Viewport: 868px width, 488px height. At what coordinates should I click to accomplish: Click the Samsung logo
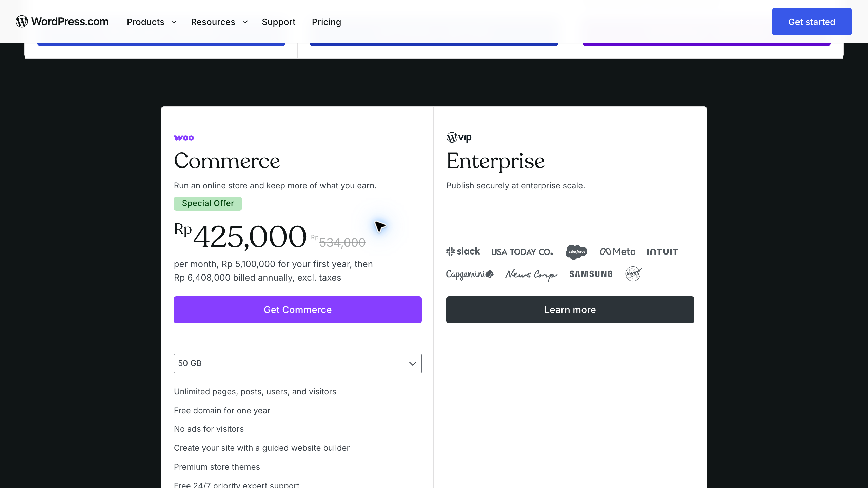[x=591, y=274]
